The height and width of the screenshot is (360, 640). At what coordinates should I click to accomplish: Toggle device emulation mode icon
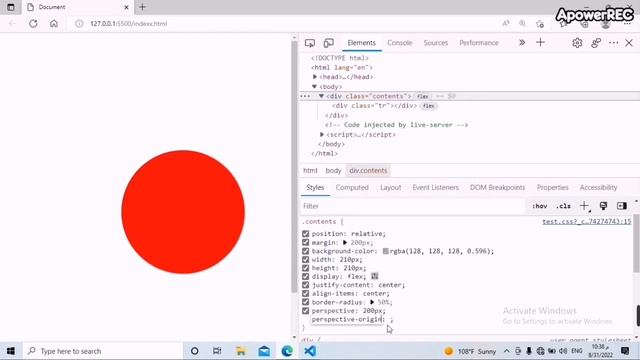coord(329,43)
